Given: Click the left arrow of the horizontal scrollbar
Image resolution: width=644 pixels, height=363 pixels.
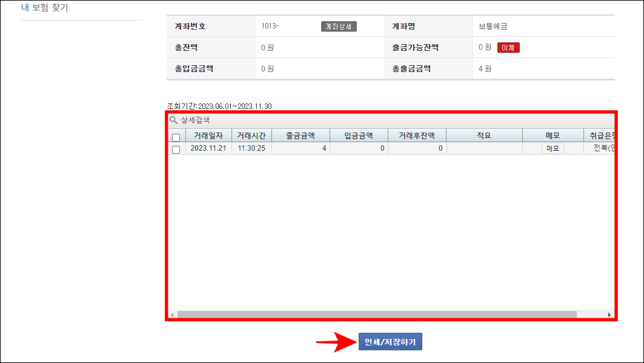Looking at the screenshot, I should (x=171, y=313).
